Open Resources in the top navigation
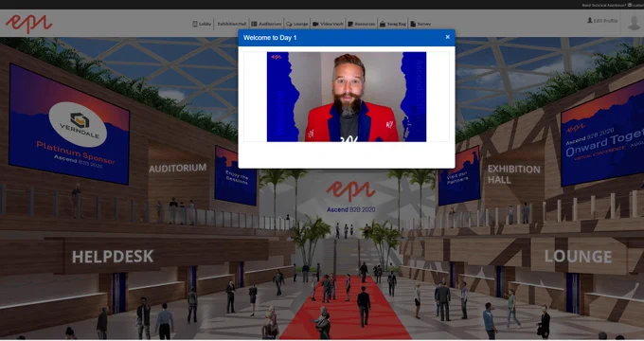Viewport: 644px width, 341px height. click(x=362, y=24)
